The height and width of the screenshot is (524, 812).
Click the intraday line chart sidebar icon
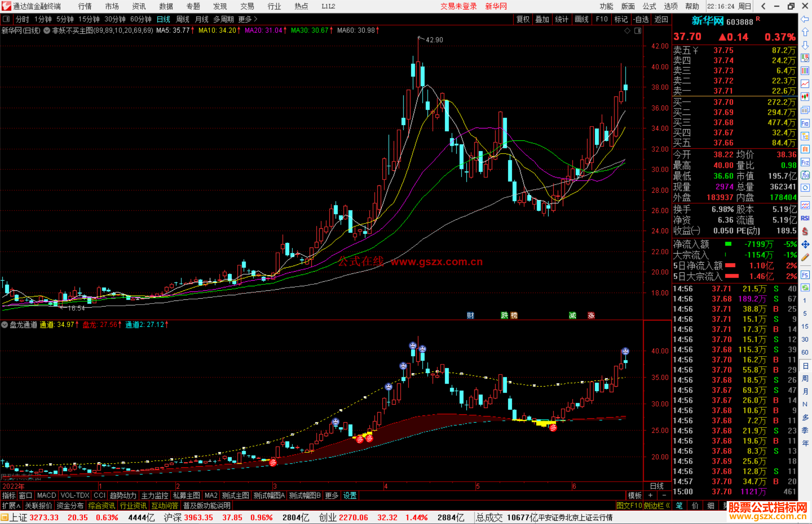click(x=805, y=84)
